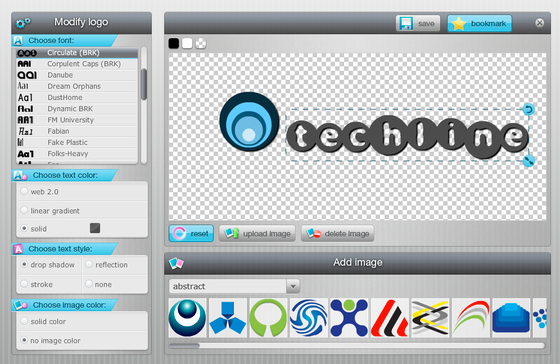Select solid color image option
This screenshot has height=364, width=560.
[24, 321]
